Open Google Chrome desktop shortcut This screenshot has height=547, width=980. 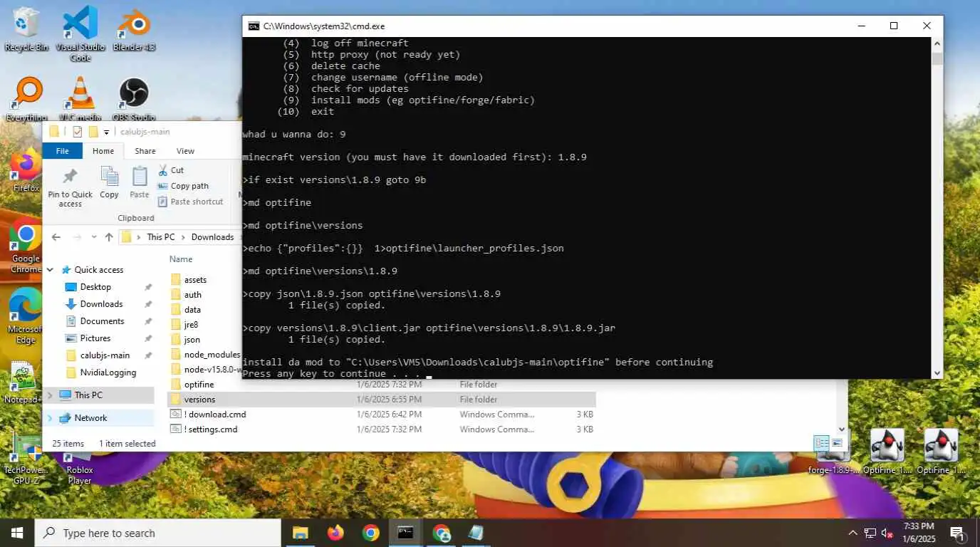pos(26,246)
